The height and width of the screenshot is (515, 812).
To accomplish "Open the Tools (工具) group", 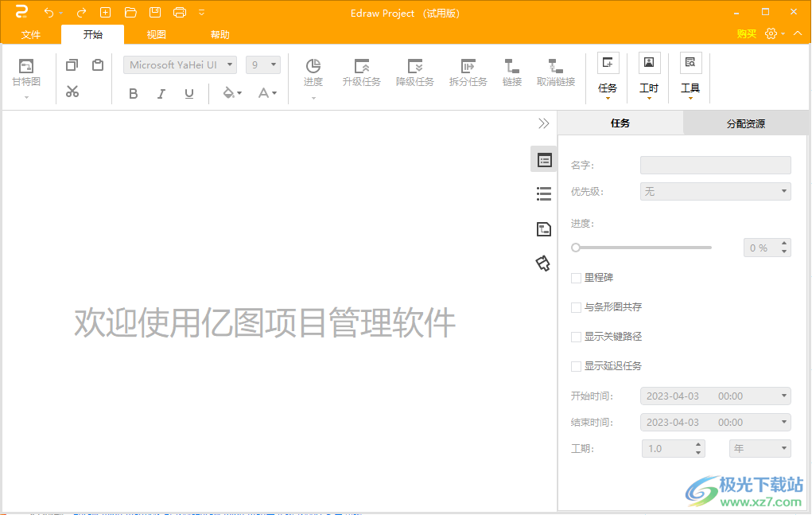I will (x=690, y=76).
